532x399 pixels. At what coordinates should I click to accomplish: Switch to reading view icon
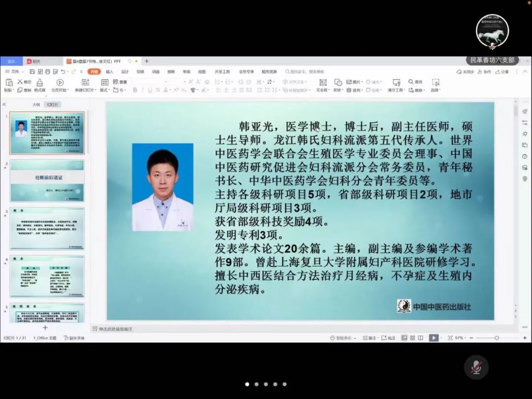421,338
